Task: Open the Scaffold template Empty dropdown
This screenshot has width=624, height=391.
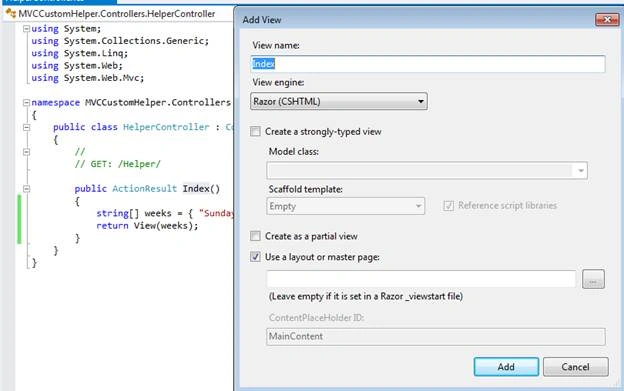Action: (x=345, y=206)
